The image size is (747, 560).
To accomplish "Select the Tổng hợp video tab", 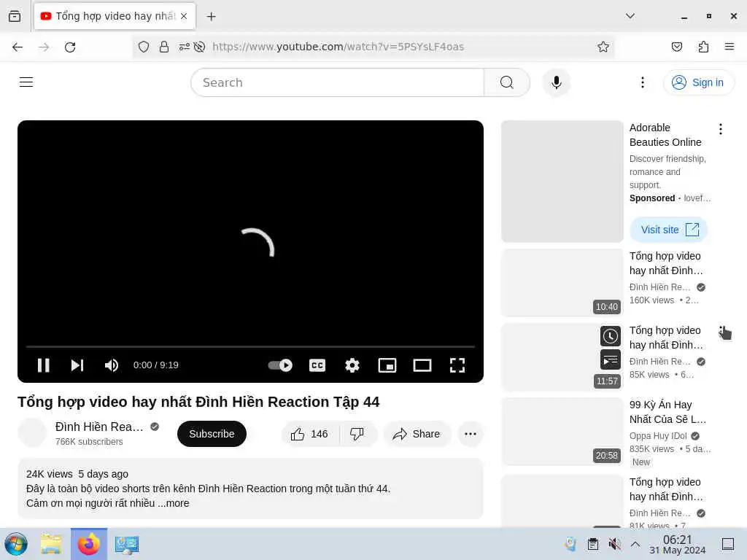I will tap(115, 16).
